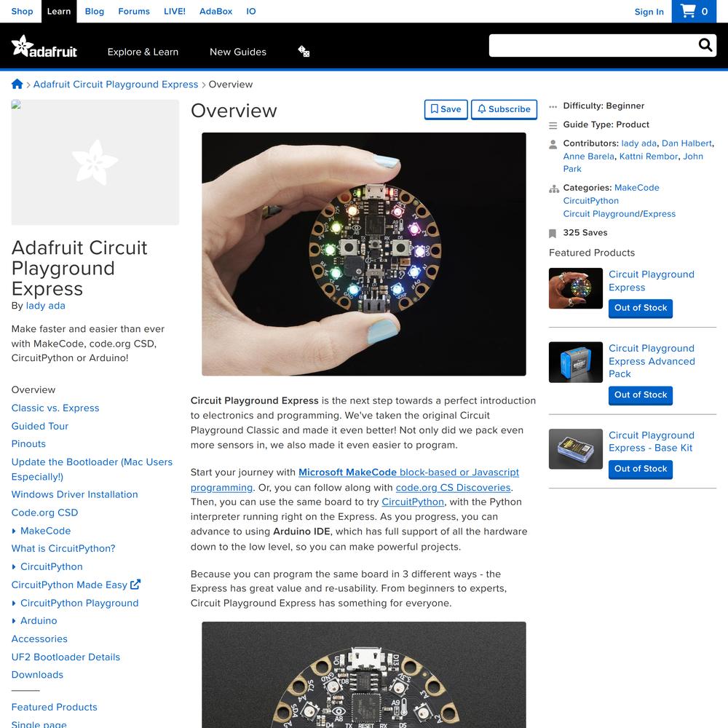Open CircuitPython Made Easy external link icon
Image resolution: width=728 pixels, height=728 pixels.
coord(135,585)
